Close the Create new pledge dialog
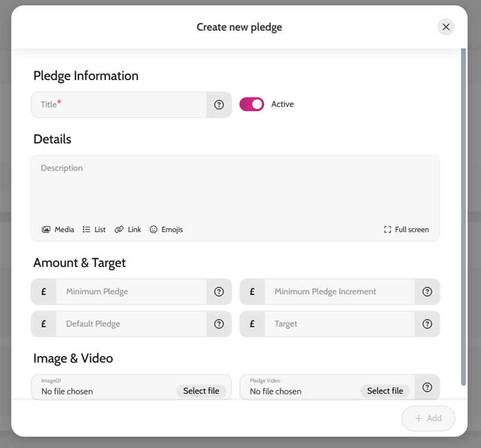 446,27
